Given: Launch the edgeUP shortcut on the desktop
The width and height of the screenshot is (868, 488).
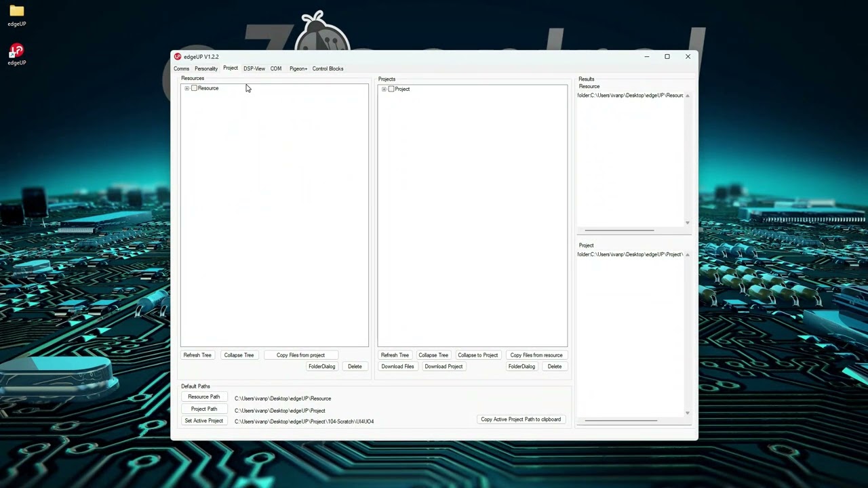Looking at the screenshot, I should pos(17,54).
